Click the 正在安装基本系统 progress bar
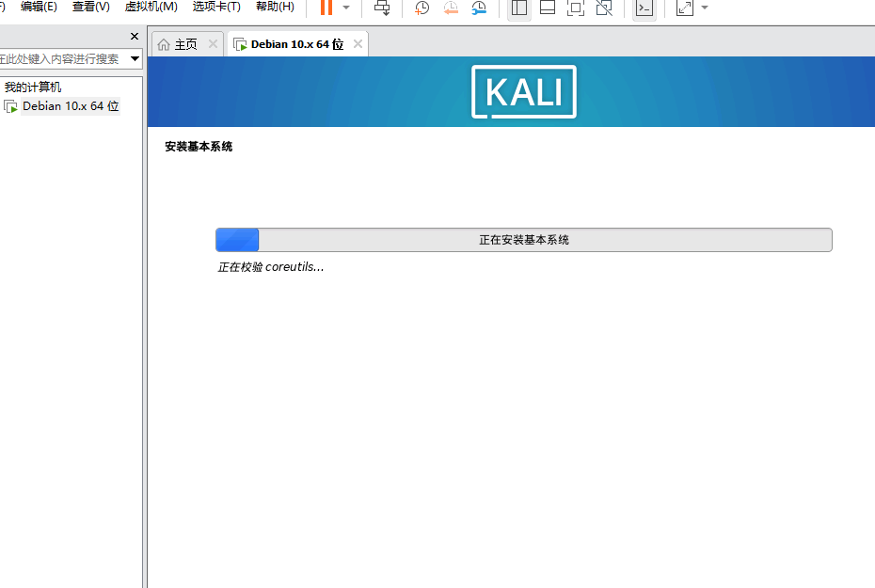 523,240
